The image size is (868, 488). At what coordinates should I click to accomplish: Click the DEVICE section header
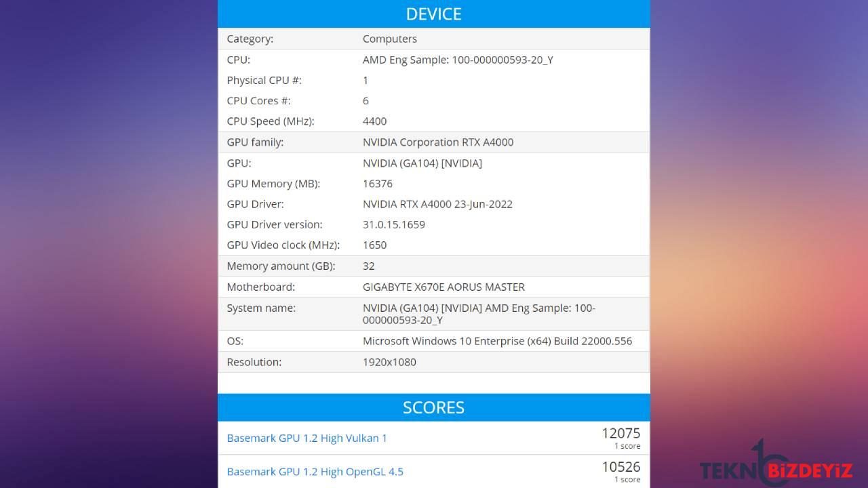(x=434, y=14)
